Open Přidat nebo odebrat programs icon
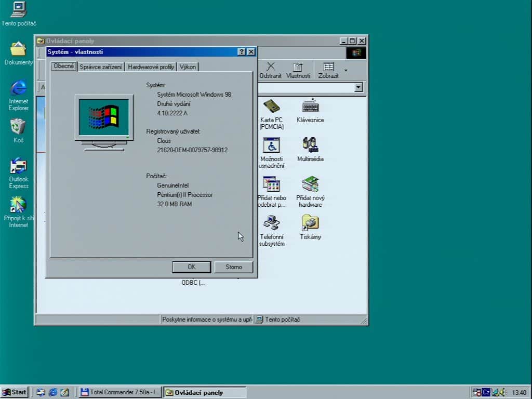This screenshot has height=399, width=532. 271,192
